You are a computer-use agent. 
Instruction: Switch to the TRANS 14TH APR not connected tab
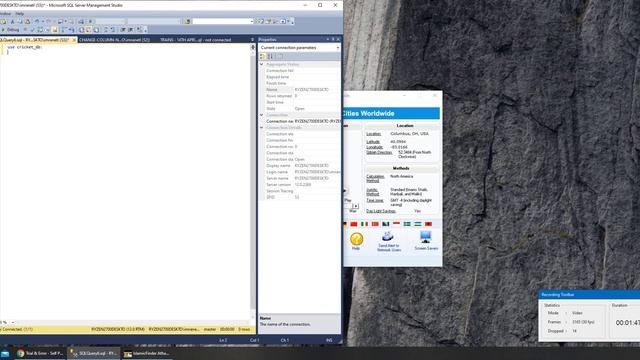(196, 40)
